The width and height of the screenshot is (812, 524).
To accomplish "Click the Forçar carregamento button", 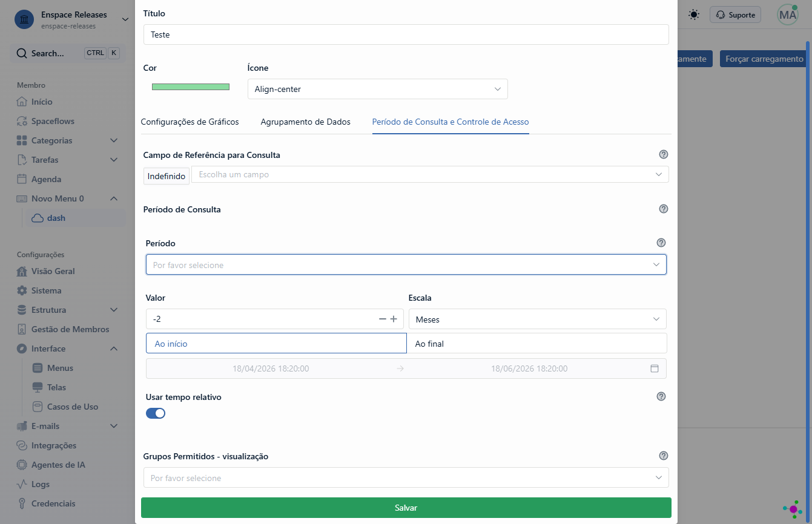I will pos(764,59).
